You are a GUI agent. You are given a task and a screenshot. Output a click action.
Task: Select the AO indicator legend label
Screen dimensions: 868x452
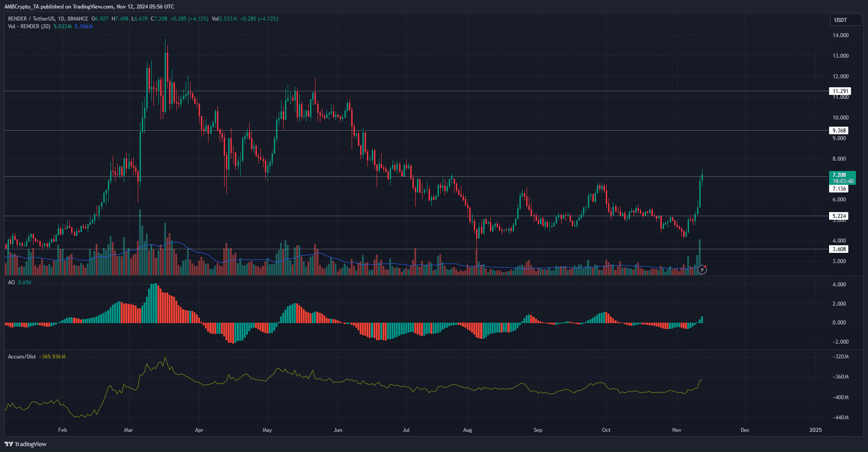[x=11, y=282]
